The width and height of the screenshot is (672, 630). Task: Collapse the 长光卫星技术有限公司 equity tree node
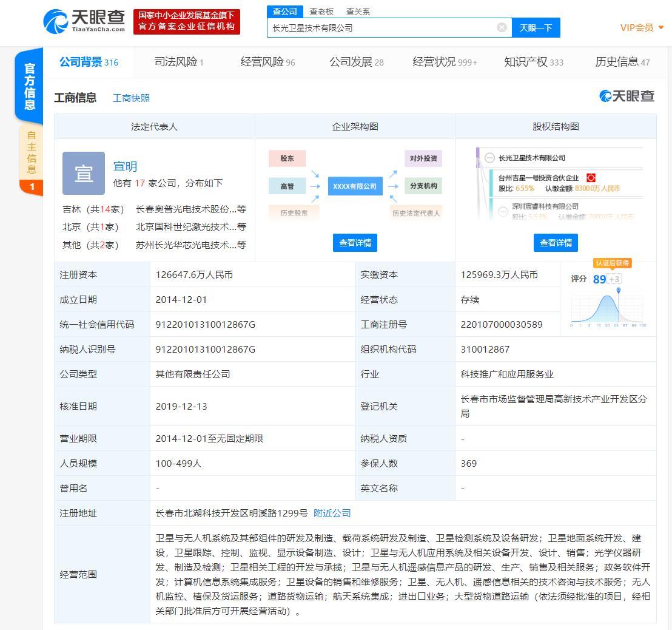point(489,157)
